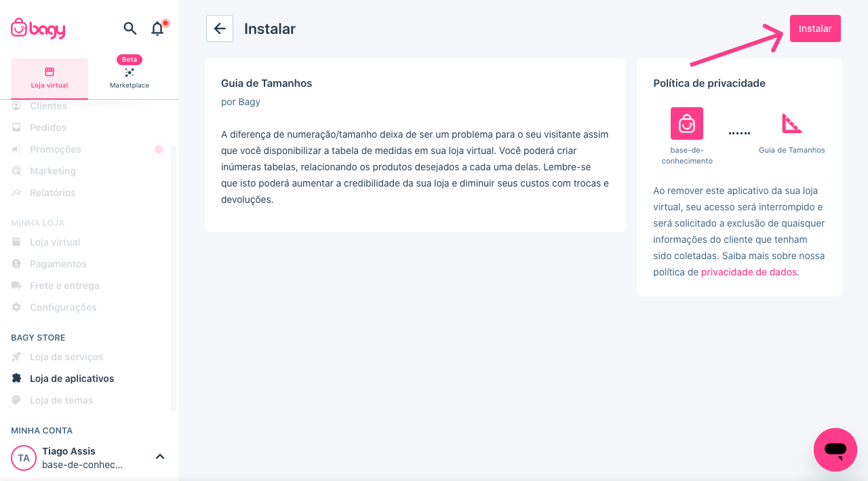868x481 pixels.
Task: Click the Guia de Tamanhos ruler icon
Action: click(x=791, y=123)
